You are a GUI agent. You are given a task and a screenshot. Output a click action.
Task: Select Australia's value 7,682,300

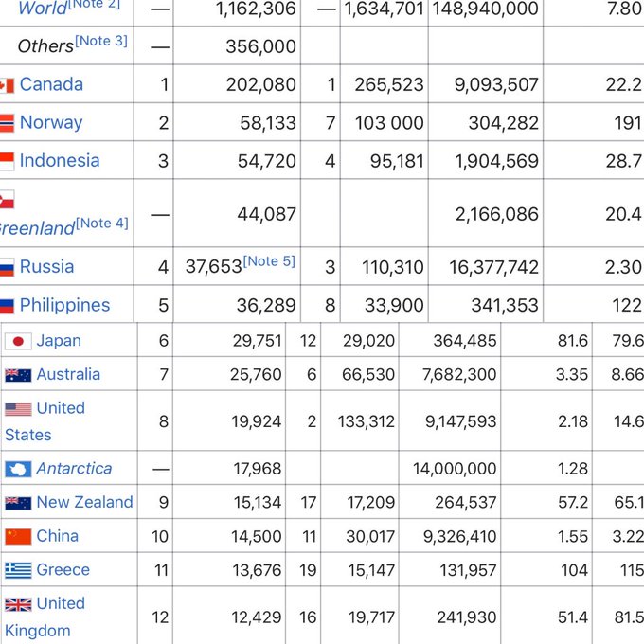[459, 375]
